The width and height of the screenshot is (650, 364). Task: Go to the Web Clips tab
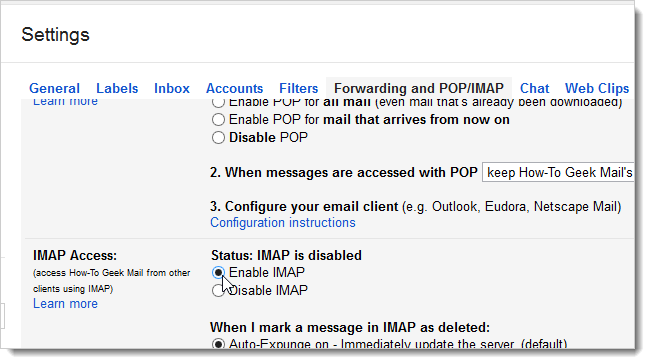coord(597,88)
